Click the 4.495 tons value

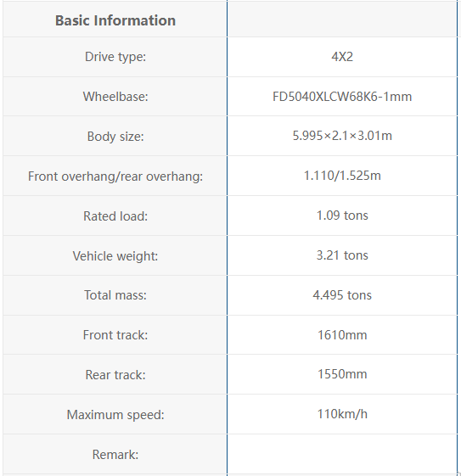pyautogui.click(x=342, y=295)
